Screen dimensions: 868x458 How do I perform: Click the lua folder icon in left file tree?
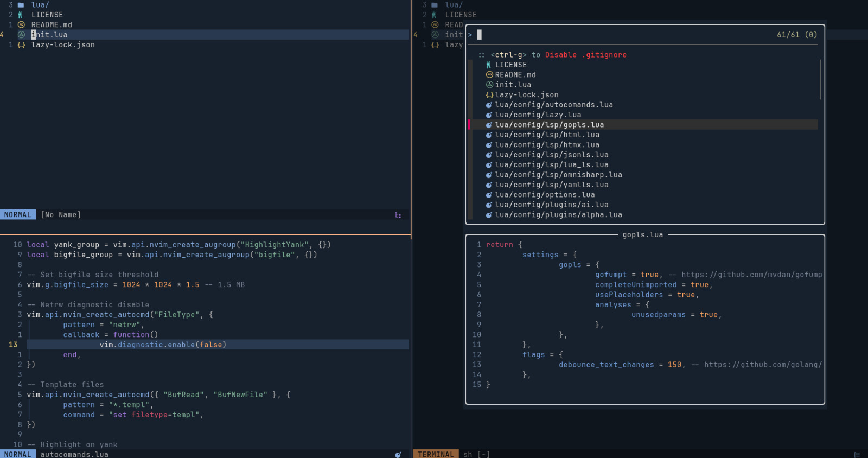point(21,5)
